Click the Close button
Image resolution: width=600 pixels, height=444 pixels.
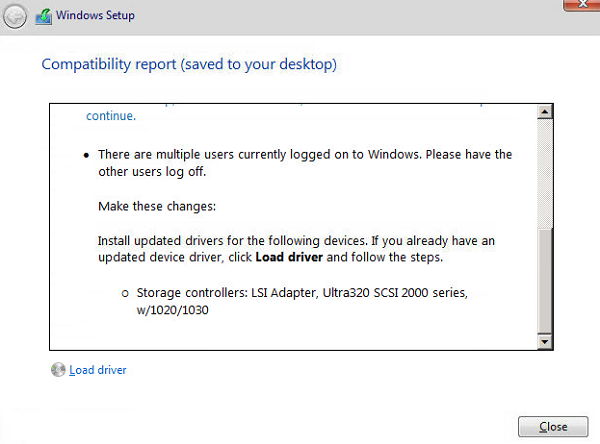coord(553,426)
